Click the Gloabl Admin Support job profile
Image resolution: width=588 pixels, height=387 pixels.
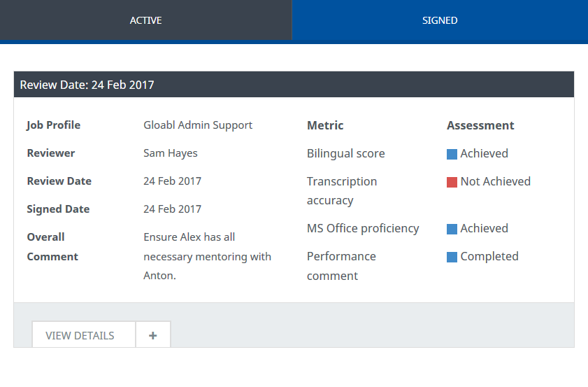[198, 125]
